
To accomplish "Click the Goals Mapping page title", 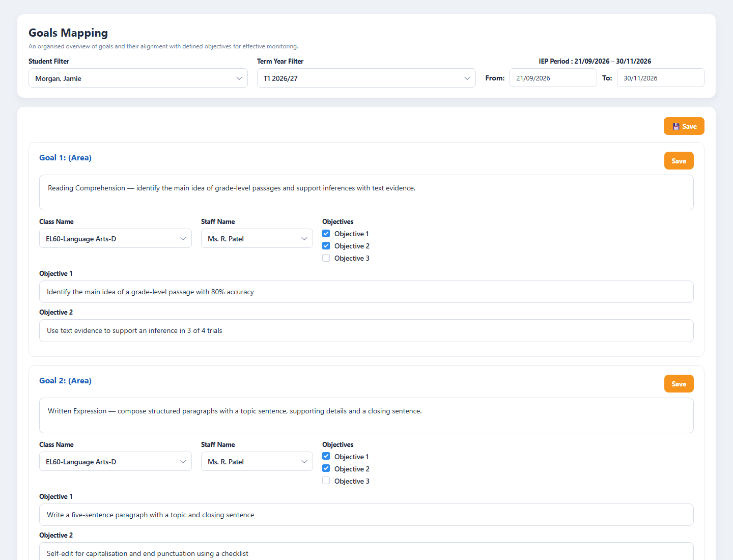I will [x=68, y=33].
